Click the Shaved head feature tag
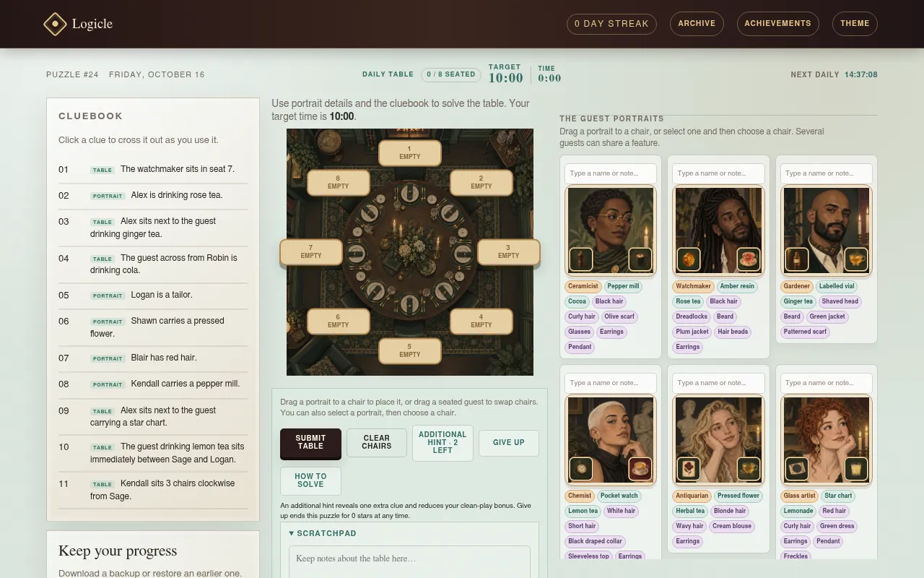 [840, 301]
